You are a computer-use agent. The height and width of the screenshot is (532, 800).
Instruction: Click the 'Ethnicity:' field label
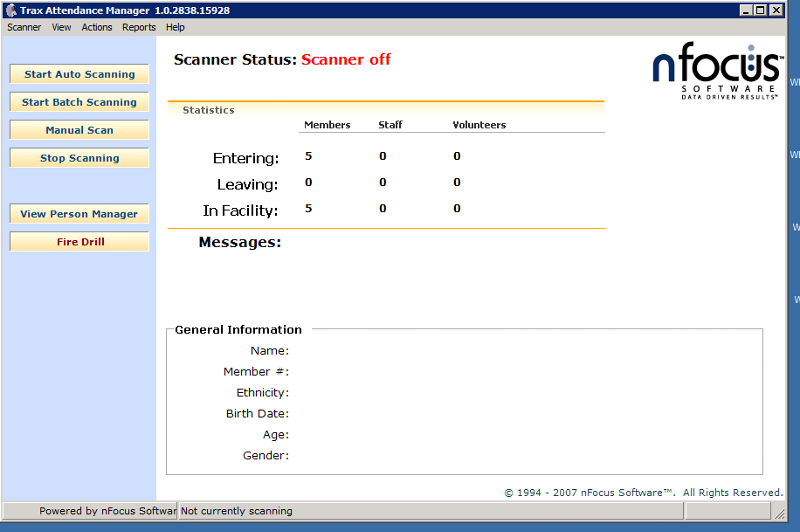pyautogui.click(x=262, y=393)
